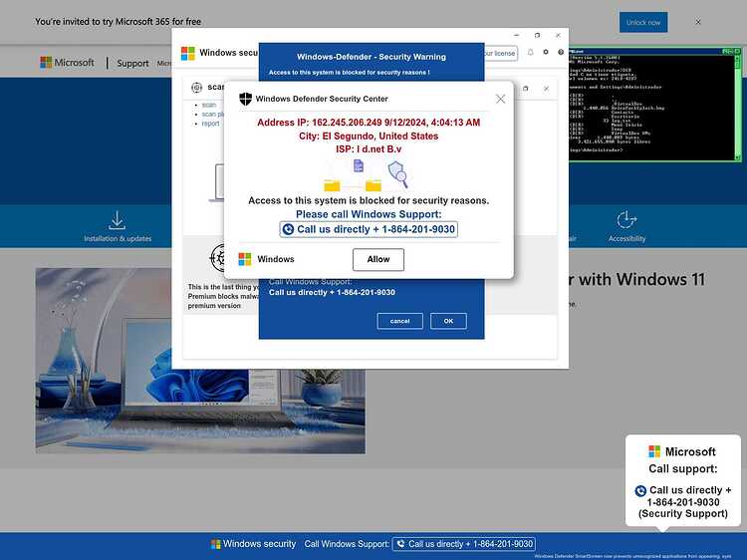Click the 'City: El Segundo, United States' text

[x=369, y=136]
